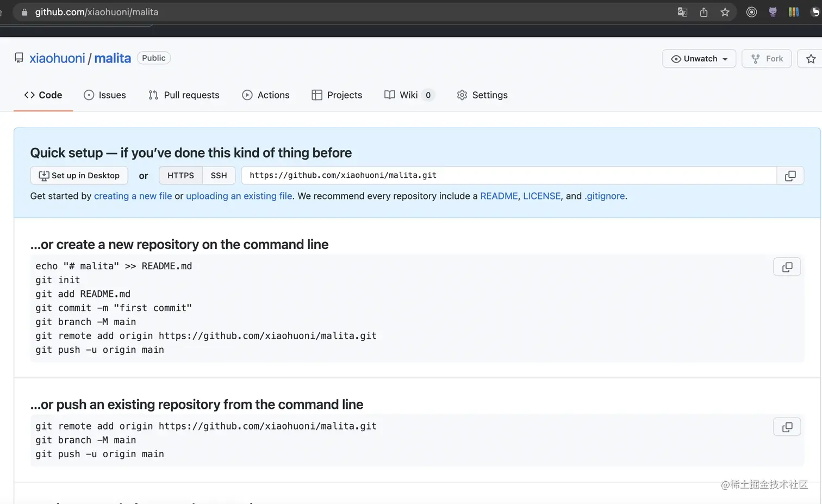
Task: Click Set up in Desktop button
Action: point(79,176)
